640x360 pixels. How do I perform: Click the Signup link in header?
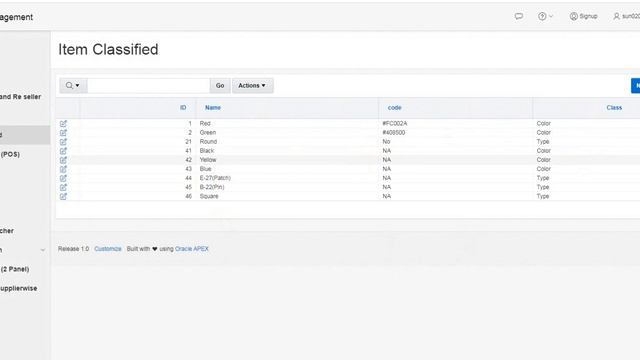(584, 16)
